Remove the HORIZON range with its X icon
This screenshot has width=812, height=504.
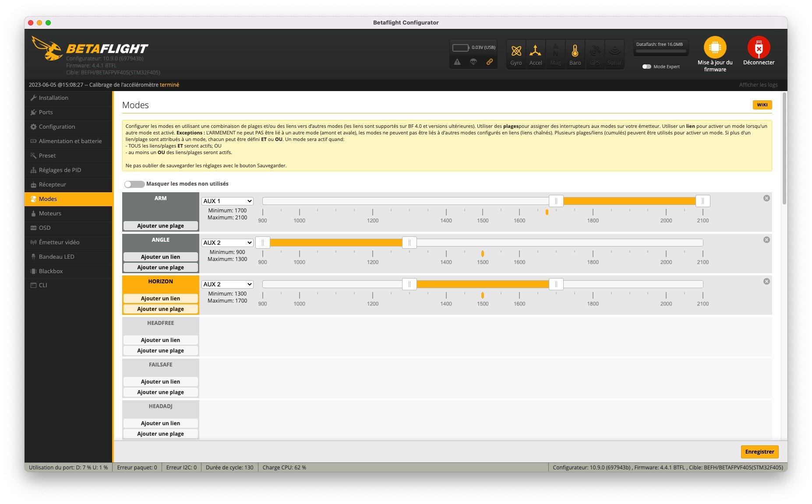(x=766, y=281)
